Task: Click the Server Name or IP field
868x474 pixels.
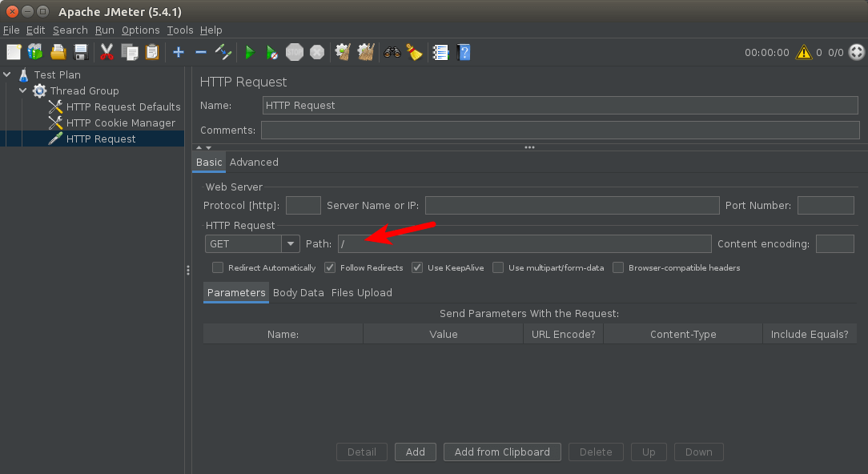Action: tap(572, 206)
